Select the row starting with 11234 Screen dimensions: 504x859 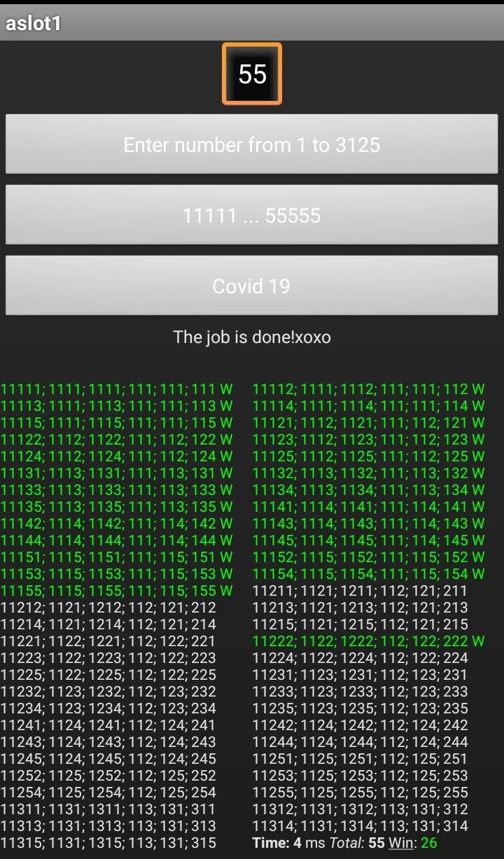(108, 708)
